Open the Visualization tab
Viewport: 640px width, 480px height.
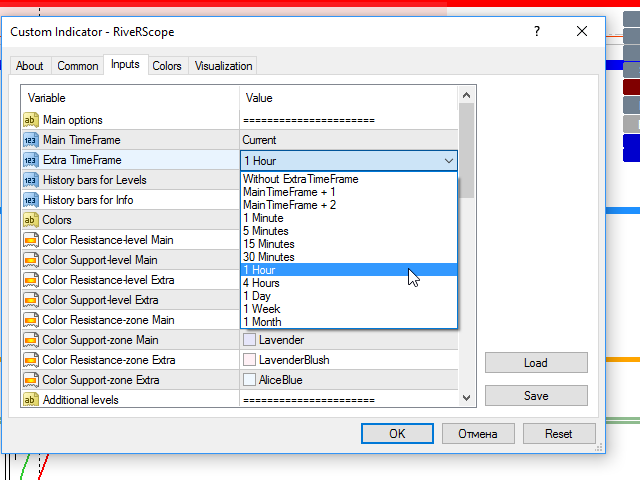[x=223, y=66]
